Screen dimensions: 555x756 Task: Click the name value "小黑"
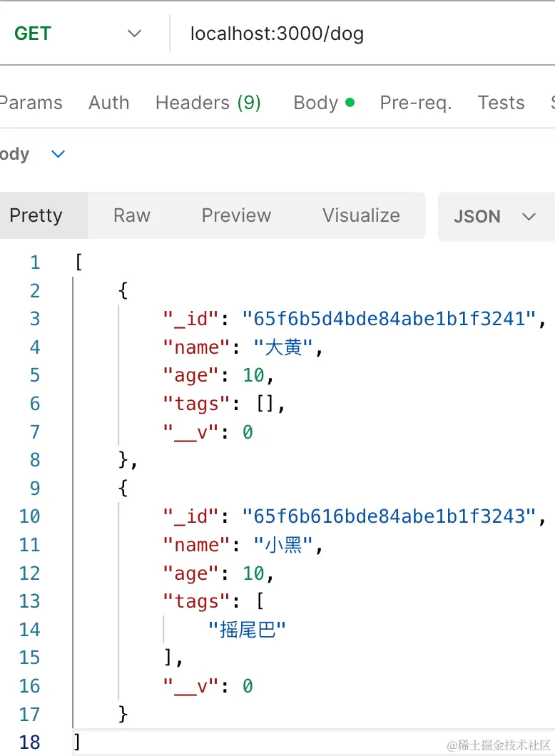coord(283,545)
